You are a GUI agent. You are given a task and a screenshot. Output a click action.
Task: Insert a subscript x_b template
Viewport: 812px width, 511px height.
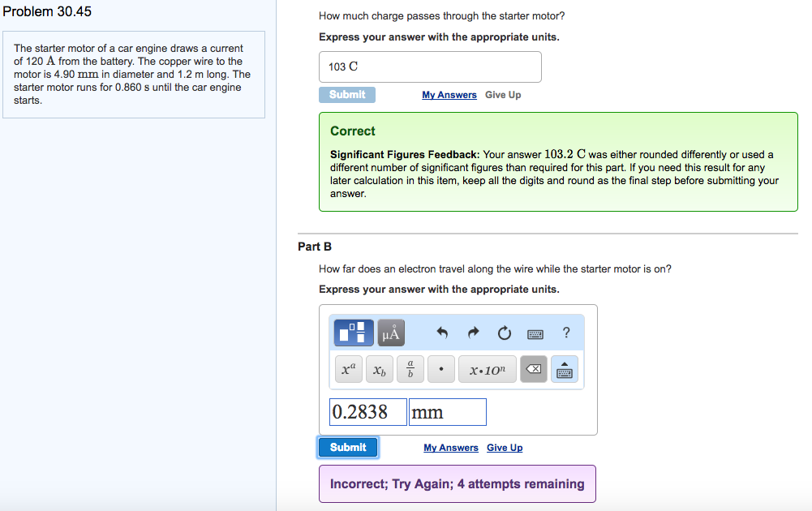coord(379,370)
